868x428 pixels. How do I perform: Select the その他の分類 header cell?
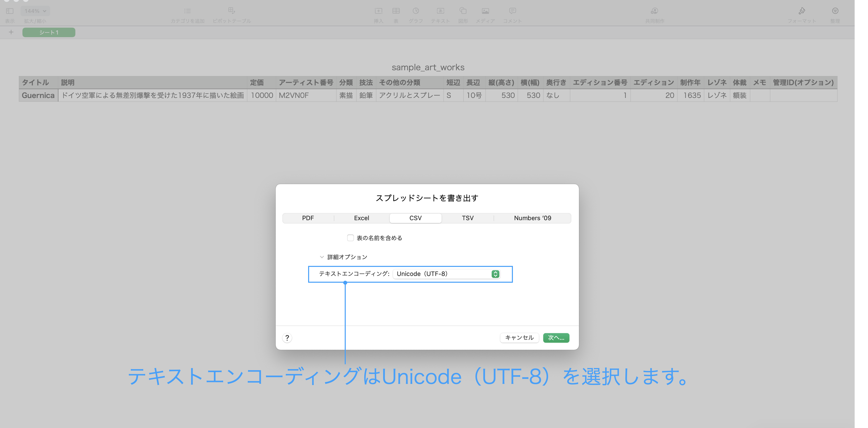410,83
